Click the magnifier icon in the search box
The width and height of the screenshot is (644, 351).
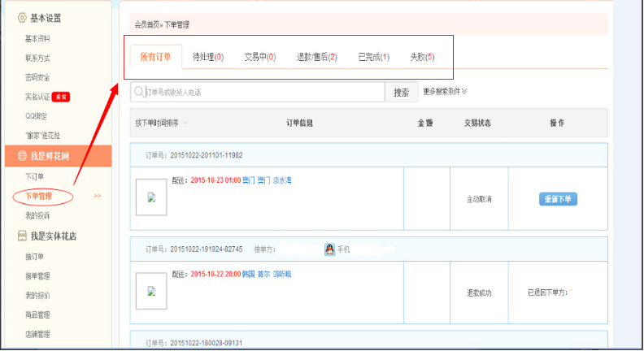139,92
